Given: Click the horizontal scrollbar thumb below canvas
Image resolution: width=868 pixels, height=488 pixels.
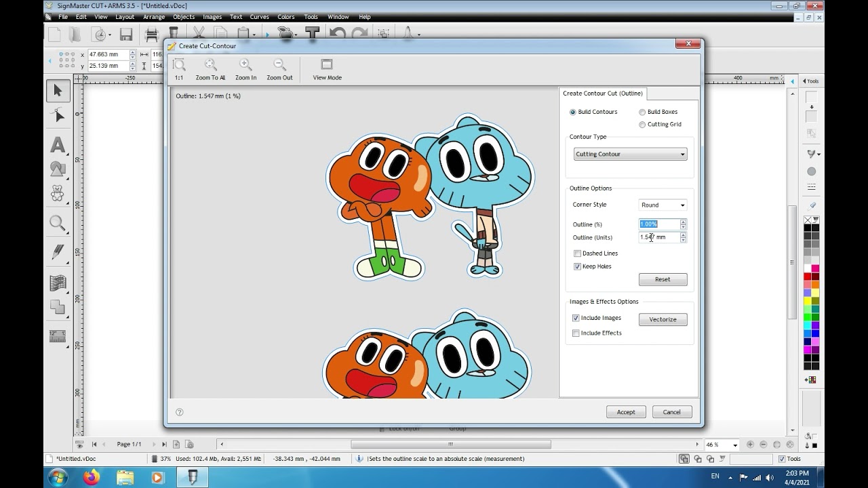Looking at the screenshot, I should (x=450, y=445).
